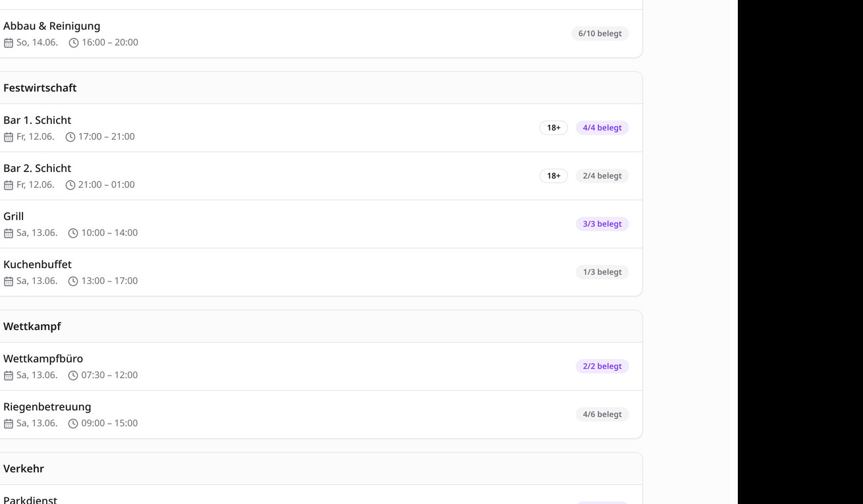863x504 pixels.
Task: Click the calendar icon under Kuchenbuffet
Action: tap(8, 281)
